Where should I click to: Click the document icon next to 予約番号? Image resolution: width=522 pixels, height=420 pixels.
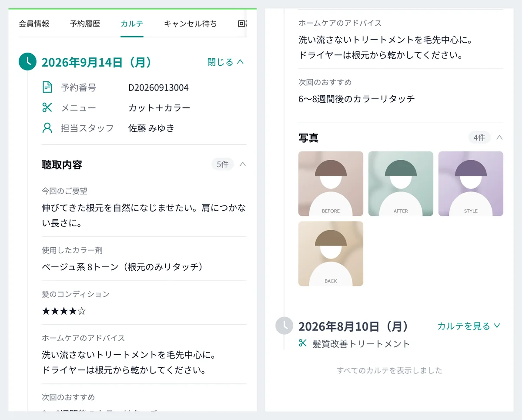point(47,87)
